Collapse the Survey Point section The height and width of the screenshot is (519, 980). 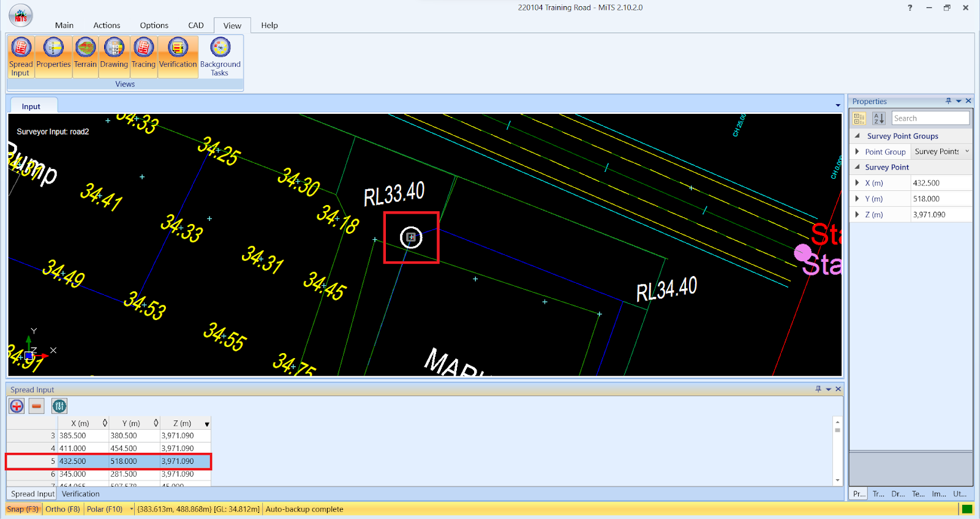[x=857, y=167]
